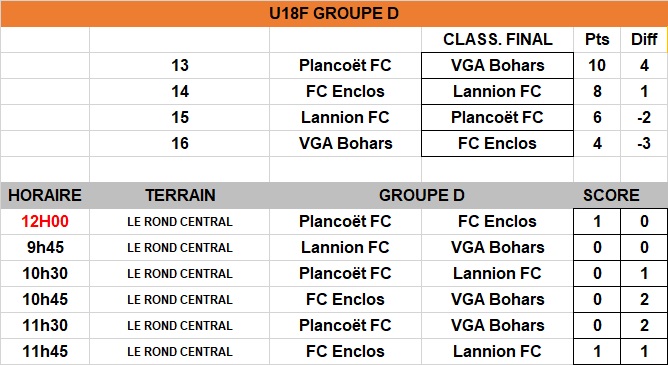Click VGA Bohars in the final classification
The height and width of the screenshot is (365, 668).
(x=497, y=66)
